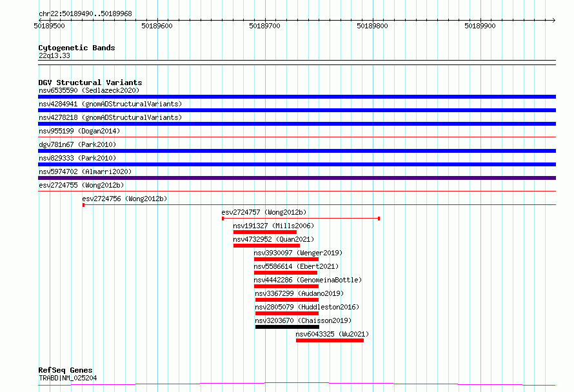The image size is (574, 392).
Task: Select the esv2724757 thin red span line
Action: coord(301,219)
